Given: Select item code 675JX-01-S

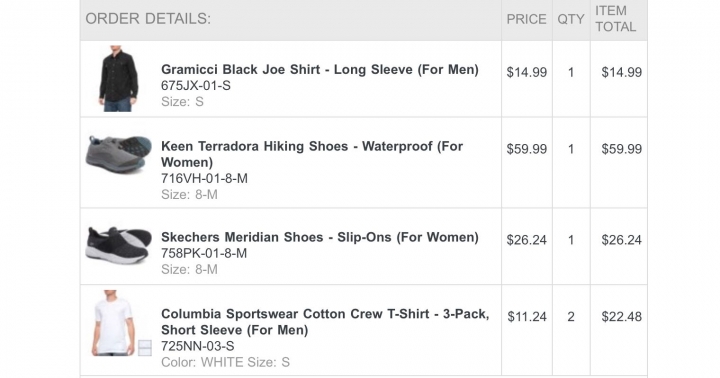Looking at the screenshot, I should click(x=196, y=86).
